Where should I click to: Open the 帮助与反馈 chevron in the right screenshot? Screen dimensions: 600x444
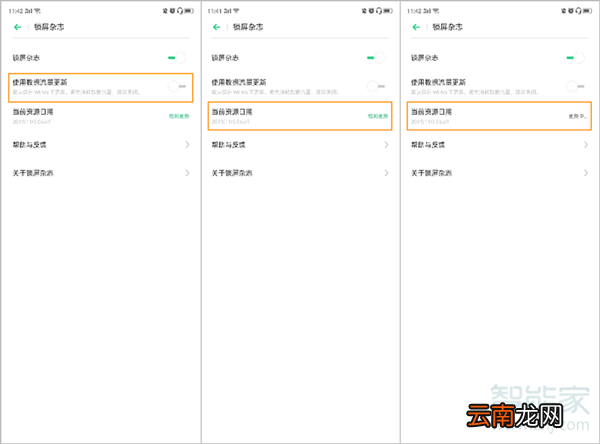click(x=586, y=145)
